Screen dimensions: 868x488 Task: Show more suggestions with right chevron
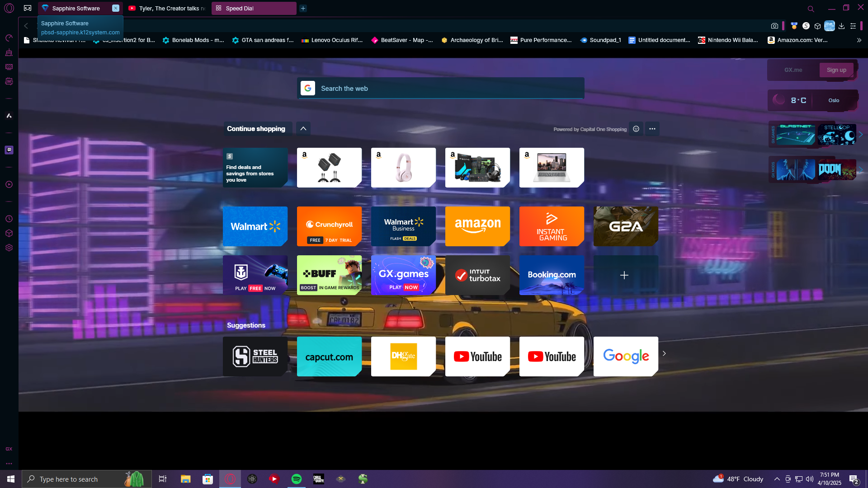(664, 353)
